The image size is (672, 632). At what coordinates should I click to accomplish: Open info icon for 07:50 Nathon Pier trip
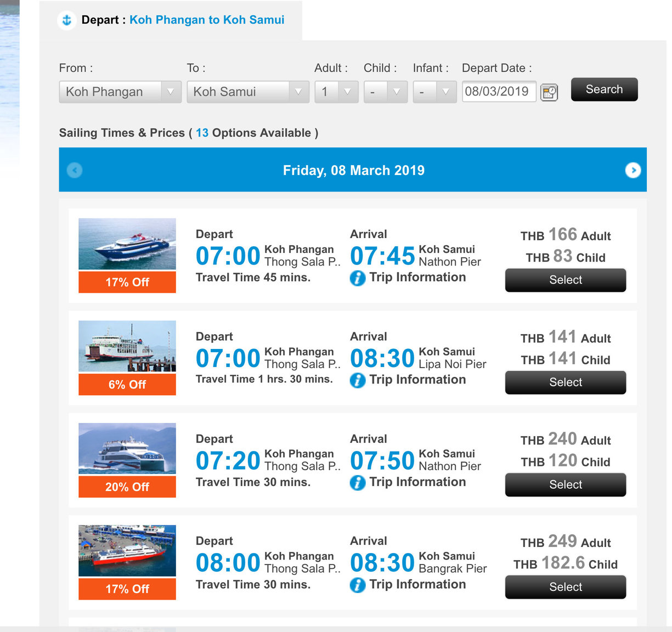click(358, 483)
